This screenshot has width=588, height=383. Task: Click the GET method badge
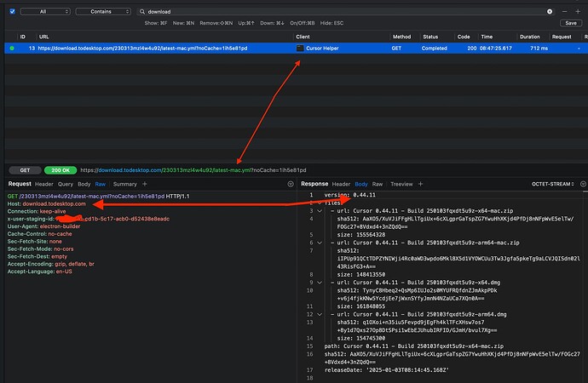click(x=25, y=170)
